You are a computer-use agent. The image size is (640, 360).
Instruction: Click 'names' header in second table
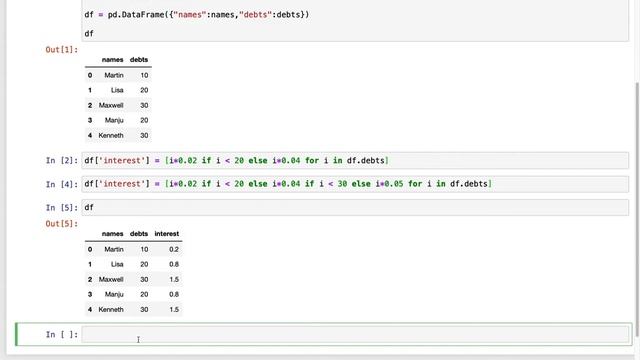(x=112, y=234)
